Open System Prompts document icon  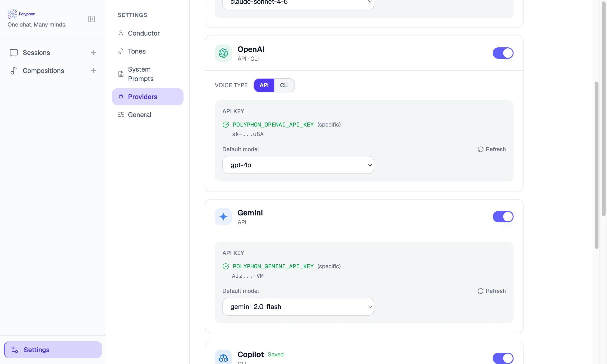click(x=121, y=74)
